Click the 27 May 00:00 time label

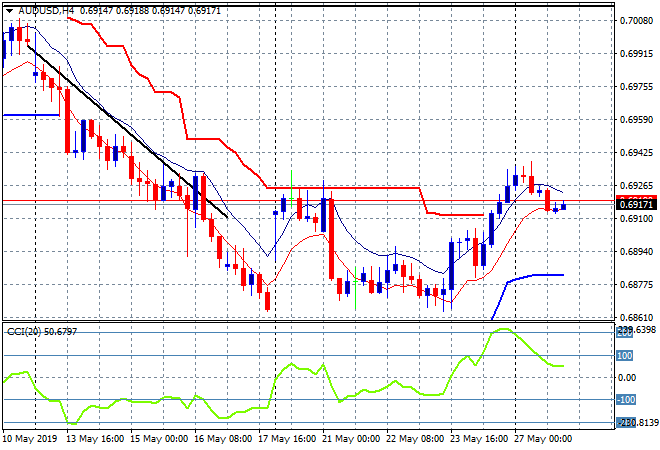[543, 439]
